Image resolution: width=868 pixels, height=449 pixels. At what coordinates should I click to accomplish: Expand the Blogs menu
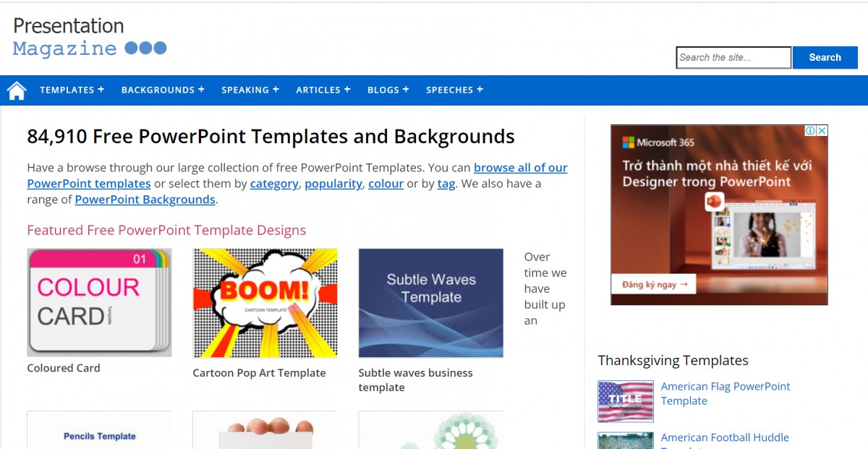tap(388, 90)
